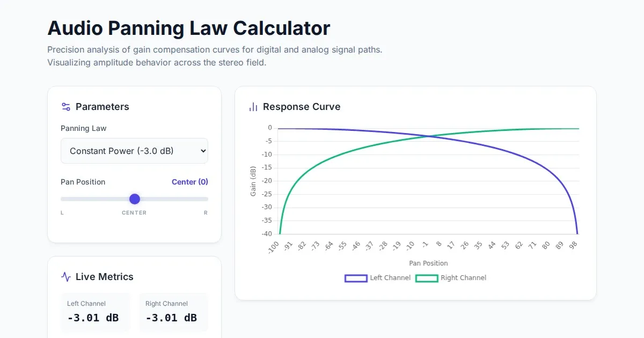Set pan slider toward the L end
The image size is (644, 338).
pyautogui.click(x=70, y=199)
